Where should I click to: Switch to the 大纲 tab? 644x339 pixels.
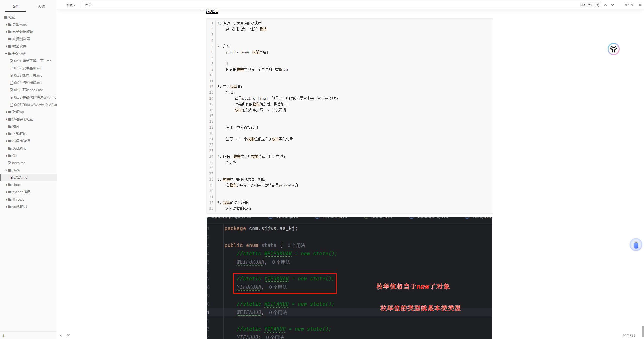coord(41,7)
